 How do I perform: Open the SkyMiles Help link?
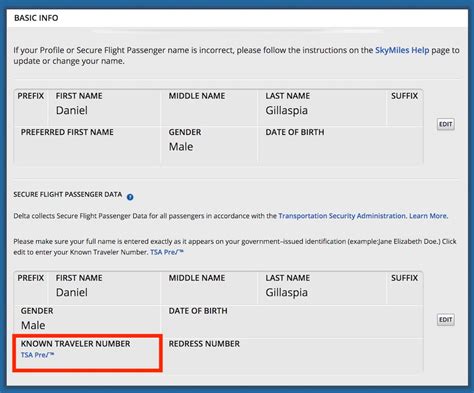(402, 50)
